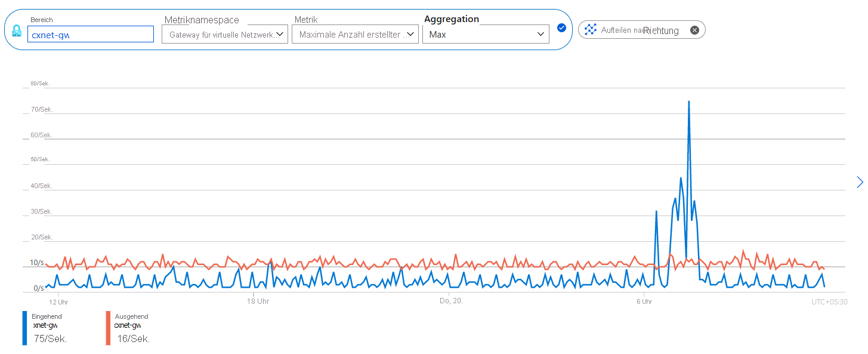This screenshot has height=354, width=868.
Task: Click the red Ausgehend legend color bar
Action: coord(108,328)
